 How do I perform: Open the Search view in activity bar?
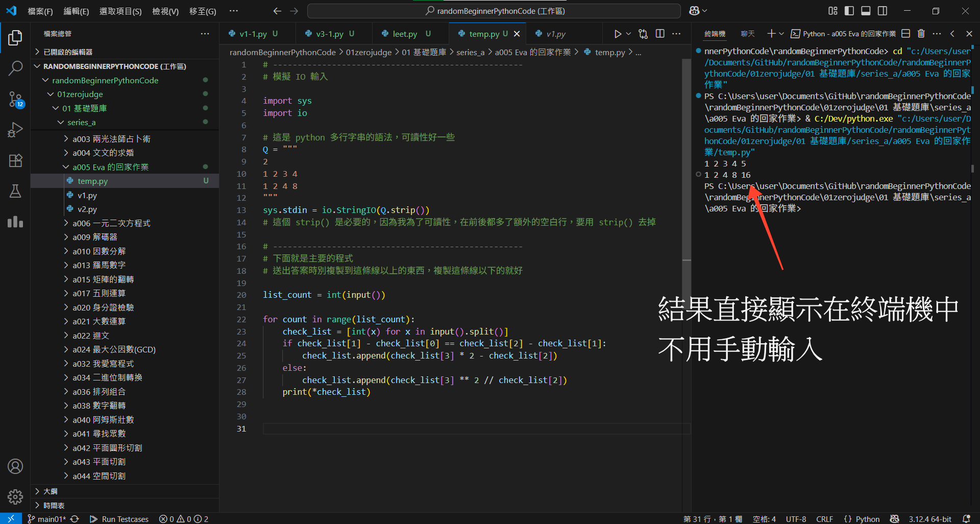point(15,68)
